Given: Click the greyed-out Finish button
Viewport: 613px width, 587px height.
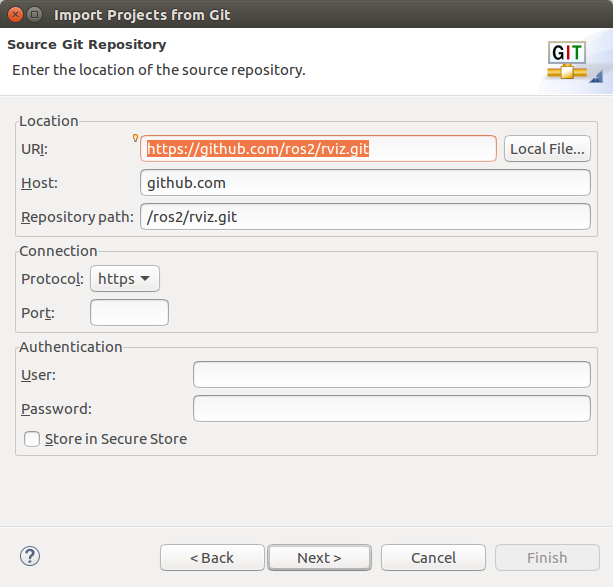Looking at the screenshot, I should (x=547, y=558).
